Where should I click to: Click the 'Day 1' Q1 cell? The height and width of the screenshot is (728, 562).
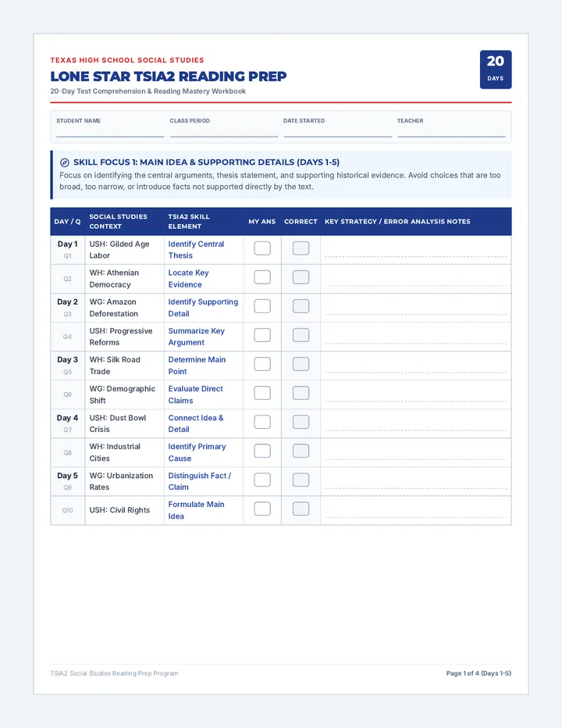tap(68, 250)
